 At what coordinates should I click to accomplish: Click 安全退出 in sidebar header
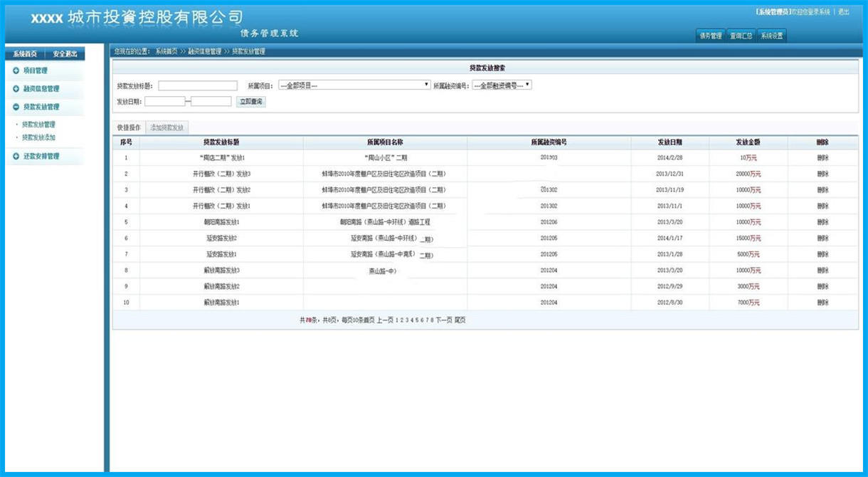coord(65,54)
